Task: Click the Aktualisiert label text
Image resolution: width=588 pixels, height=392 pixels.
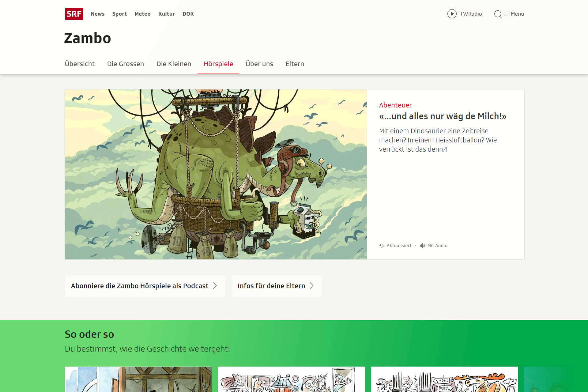Action: [399, 246]
